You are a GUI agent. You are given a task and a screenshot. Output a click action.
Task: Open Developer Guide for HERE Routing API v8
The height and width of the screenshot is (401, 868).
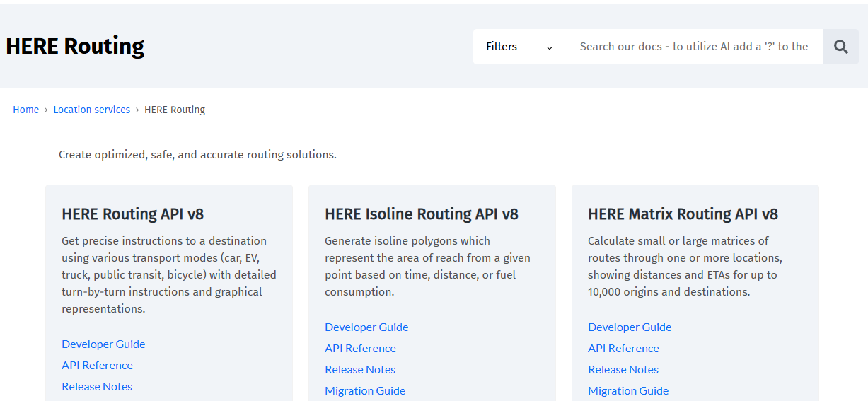[103, 344]
